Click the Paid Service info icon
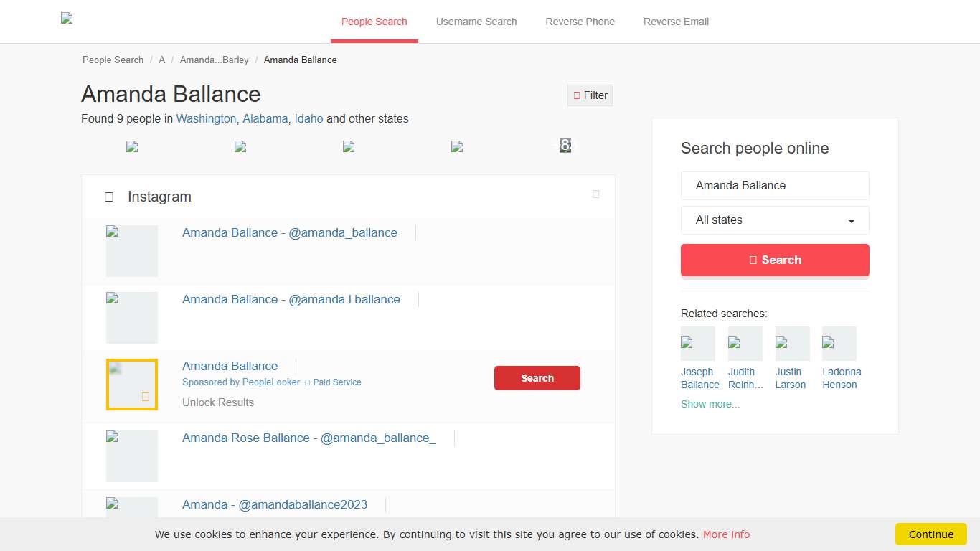This screenshot has height=551, width=980. tap(308, 382)
